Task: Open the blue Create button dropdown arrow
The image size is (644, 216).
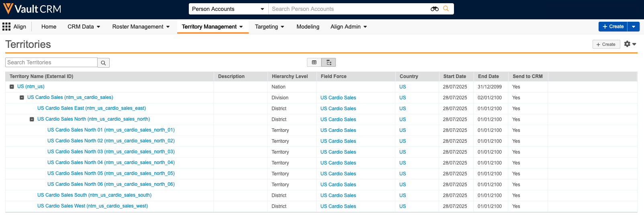Action: [x=634, y=27]
